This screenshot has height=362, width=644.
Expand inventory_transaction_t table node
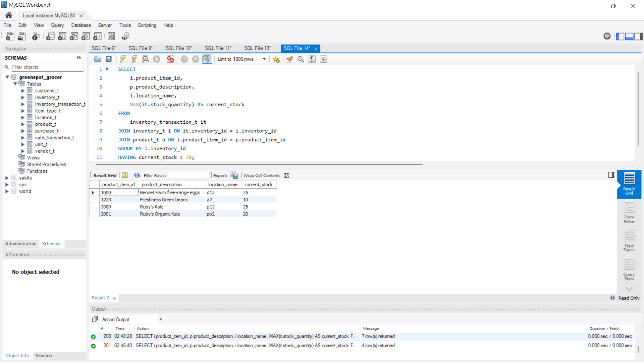point(23,104)
